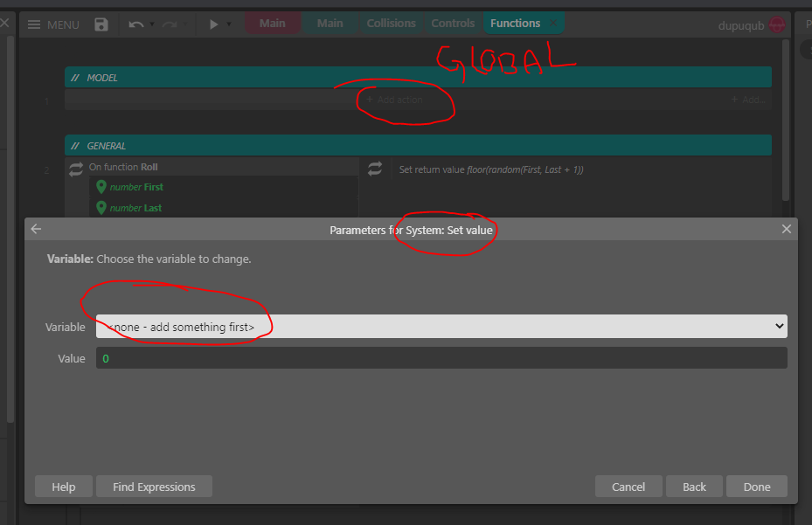Close the Parameters for System dialog
Image resolution: width=812 pixels, height=525 pixels.
coord(786,229)
